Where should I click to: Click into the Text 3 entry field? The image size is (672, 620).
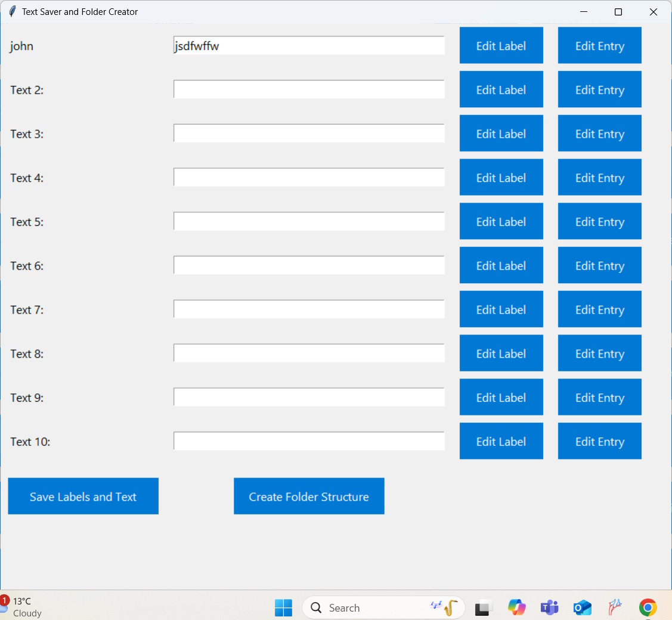coord(309,134)
